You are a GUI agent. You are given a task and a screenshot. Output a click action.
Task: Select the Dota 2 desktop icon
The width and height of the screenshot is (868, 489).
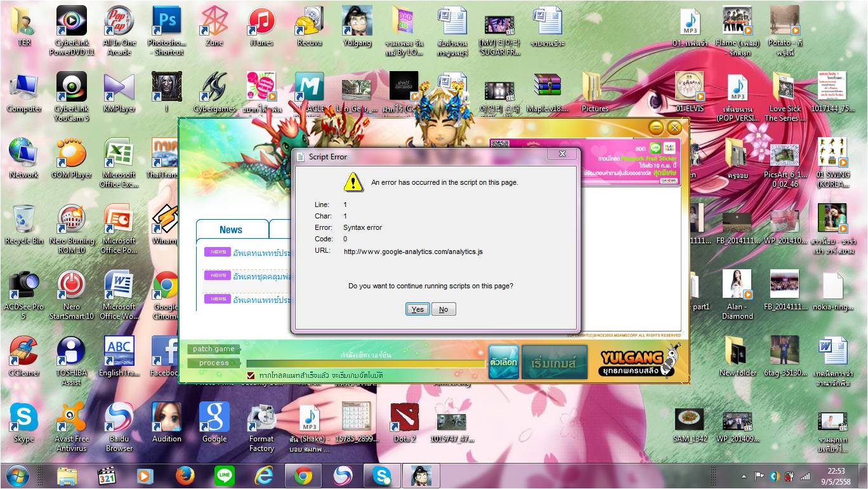tap(405, 423)
